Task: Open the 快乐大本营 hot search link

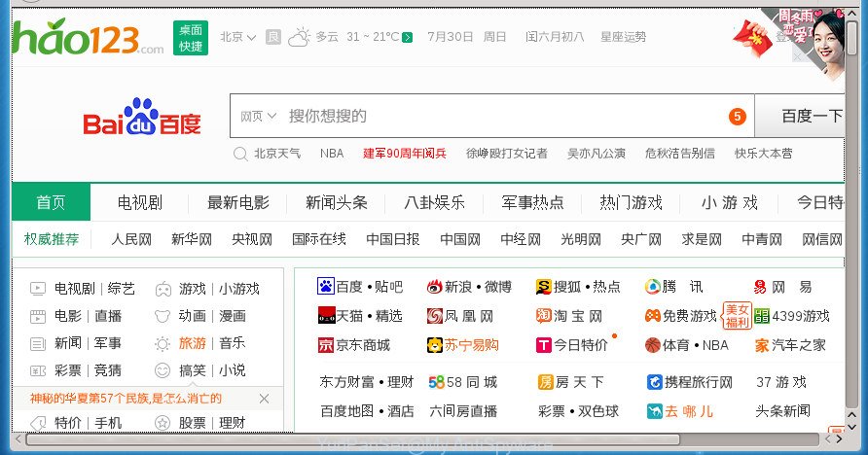Action: 763,154
